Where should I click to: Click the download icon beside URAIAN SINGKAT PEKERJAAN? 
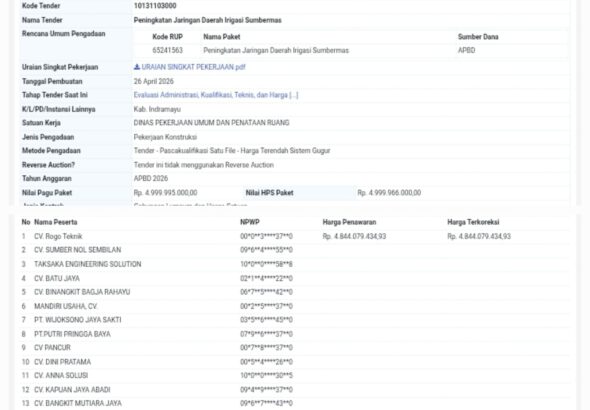137,67
